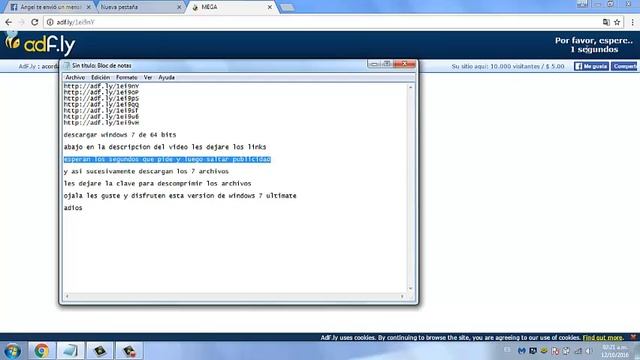This screenshot has height=360, width=640.
Task: Click the line 'http://adf.ly/1ei9nY'
Action: [101, 86]
